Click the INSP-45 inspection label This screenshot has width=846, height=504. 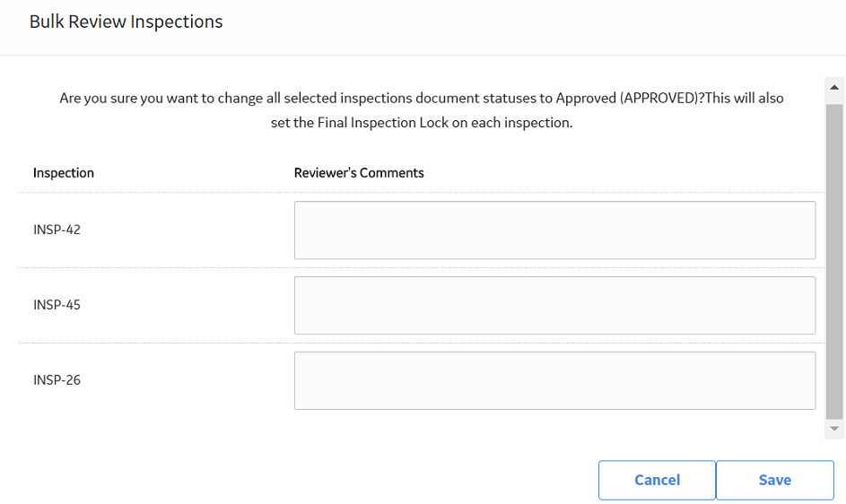click(57, 305)
